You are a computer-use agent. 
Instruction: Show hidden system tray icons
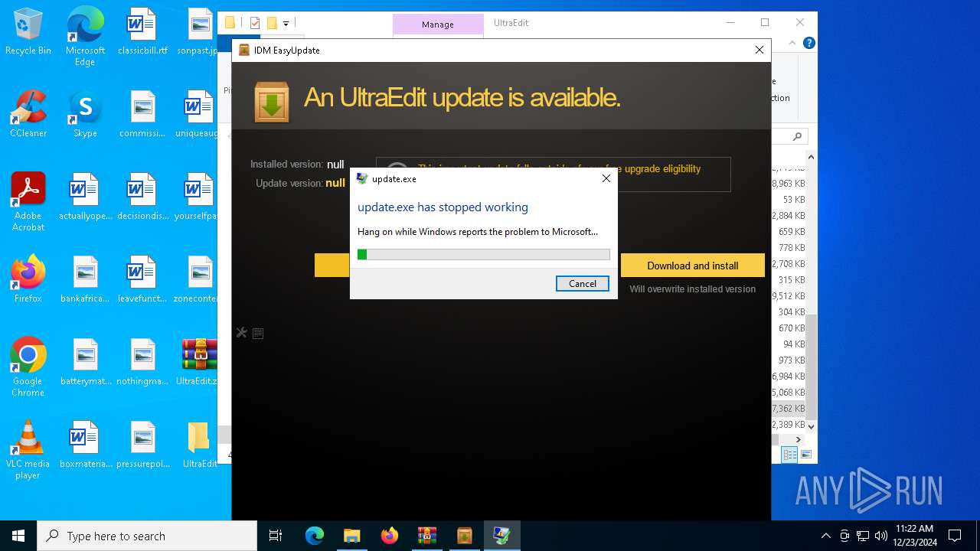coord(825,536)
